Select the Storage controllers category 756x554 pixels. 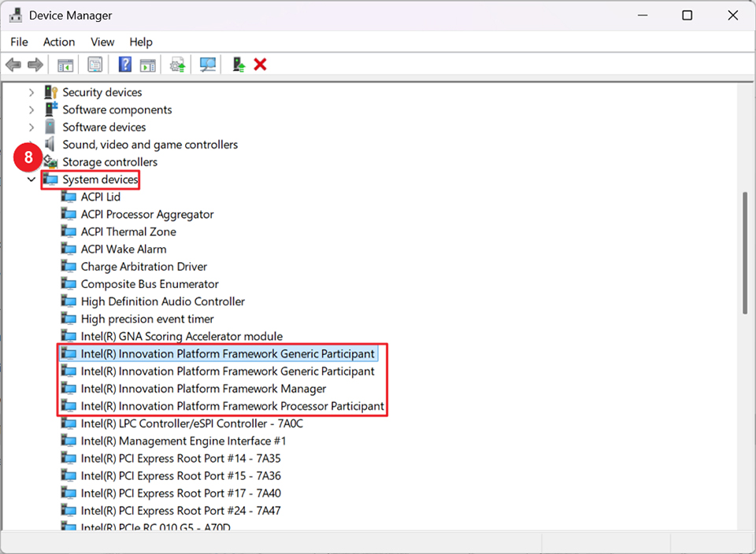tap(110, 162)
